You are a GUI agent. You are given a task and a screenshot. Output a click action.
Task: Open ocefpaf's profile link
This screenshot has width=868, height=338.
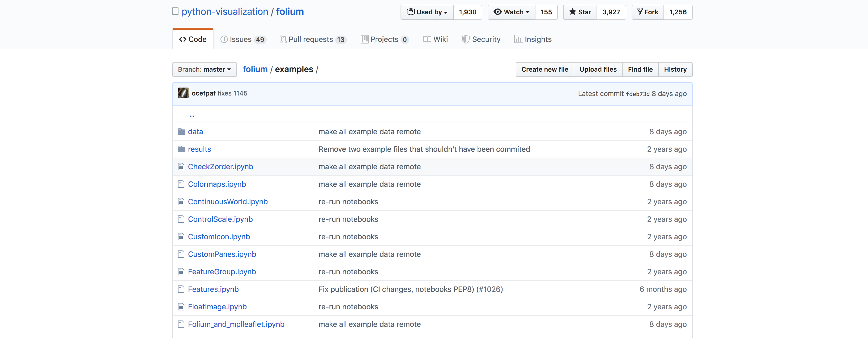coord(203,93)
